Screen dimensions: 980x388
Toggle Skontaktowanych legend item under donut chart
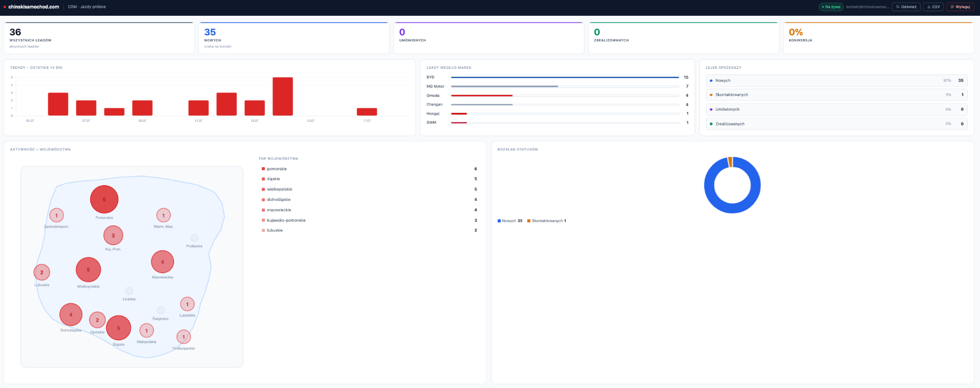pos(547,221)
